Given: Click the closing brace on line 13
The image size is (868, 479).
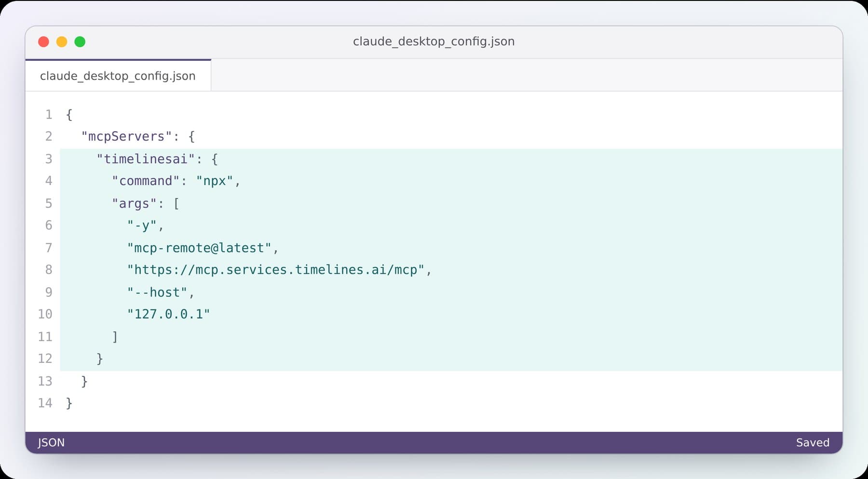Looking at the screenshot, I should [84, 381].
